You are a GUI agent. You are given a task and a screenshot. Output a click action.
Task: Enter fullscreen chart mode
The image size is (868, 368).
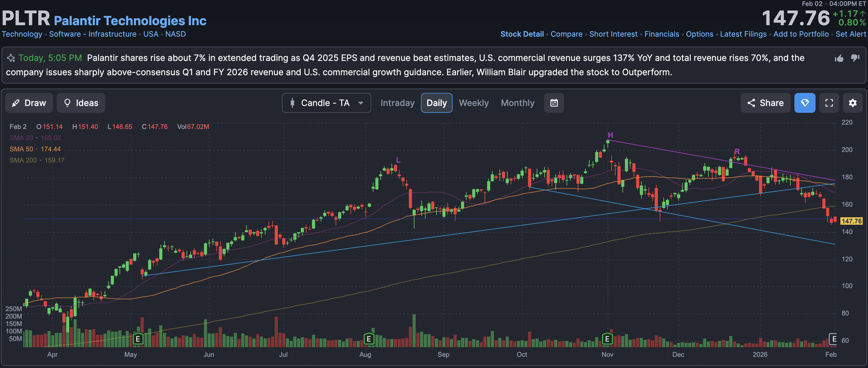[829, 103]
